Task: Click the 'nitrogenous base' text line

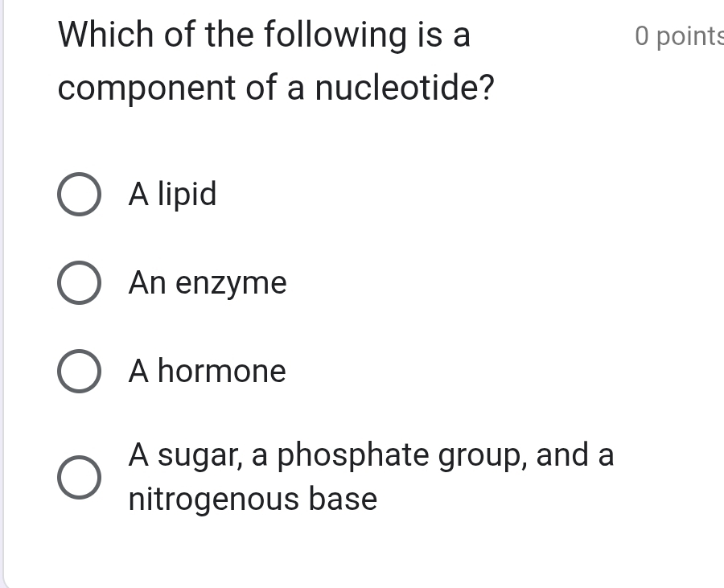Action: 252,499
